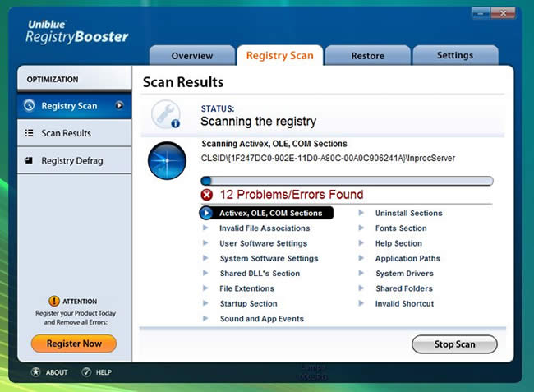
Task: Open the Overview tab
Action: [192, 55]
